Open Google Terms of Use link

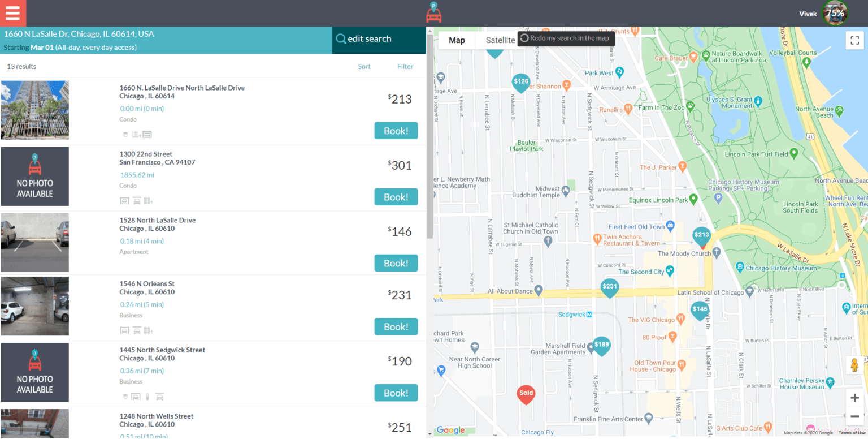tap(852, 433)
